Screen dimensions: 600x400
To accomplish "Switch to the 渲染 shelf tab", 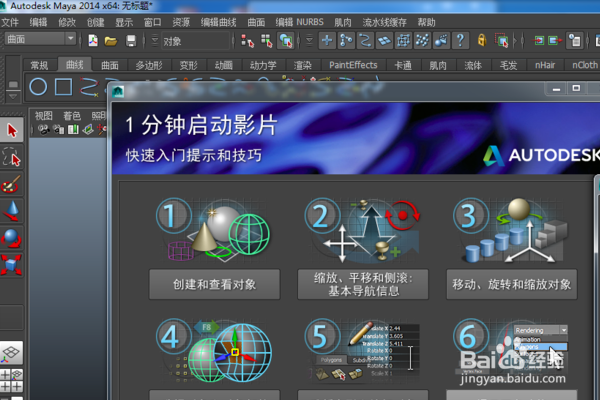I will pyautogui.click(x=303, y=65).
